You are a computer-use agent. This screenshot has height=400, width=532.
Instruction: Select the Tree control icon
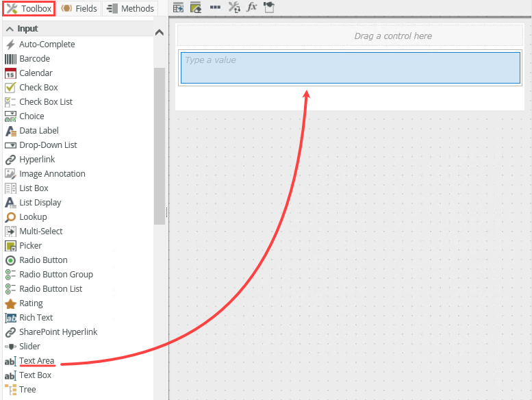pos(10,390)
